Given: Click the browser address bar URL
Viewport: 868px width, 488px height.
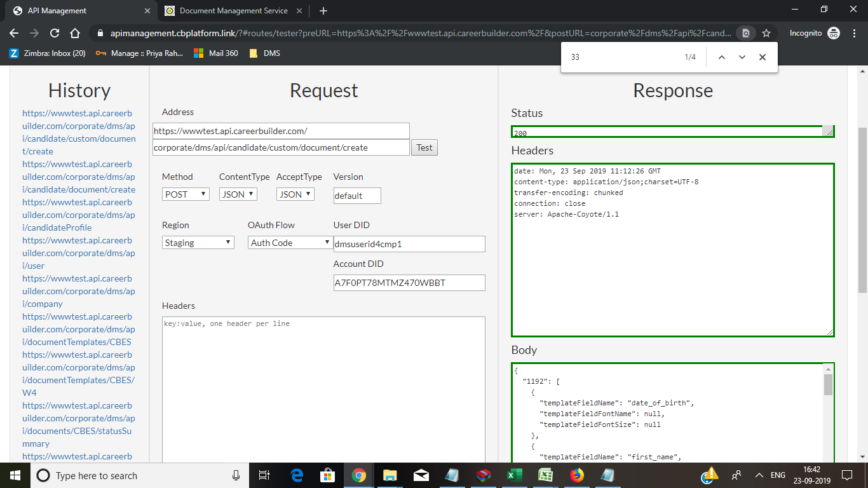Looking at the screenshot, I should [x=419, y=33].
